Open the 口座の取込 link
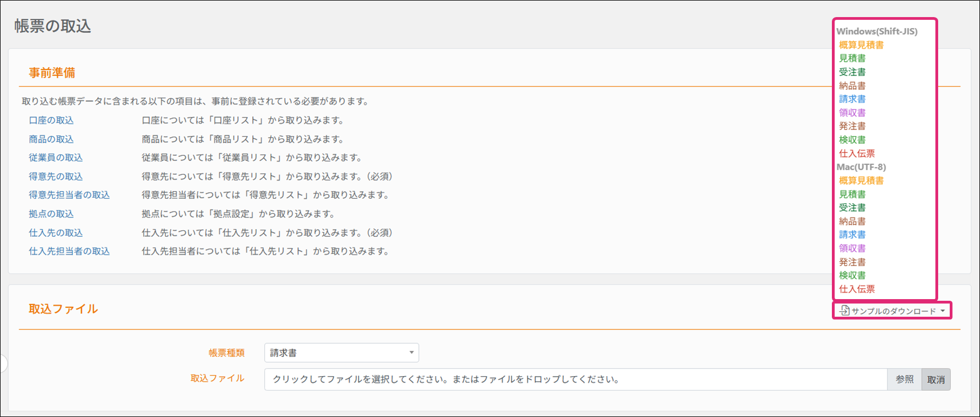The height and width of the screenshot is (417, 980). click(x=51, y=120)
